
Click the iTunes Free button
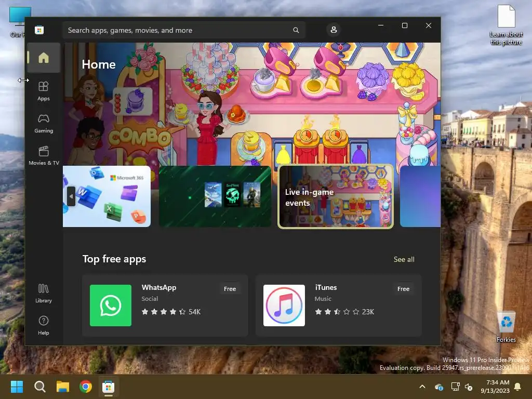tap(403, 289)
